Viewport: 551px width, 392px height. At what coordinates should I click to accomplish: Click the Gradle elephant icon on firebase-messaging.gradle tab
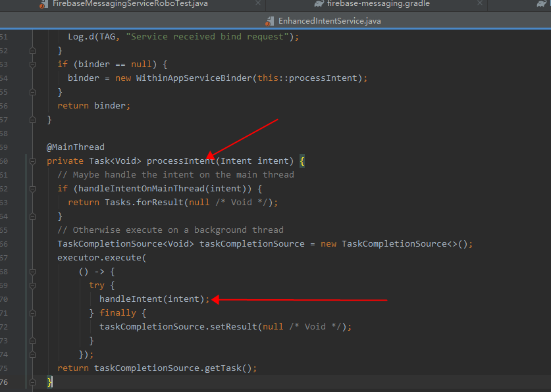pos(319,3)
